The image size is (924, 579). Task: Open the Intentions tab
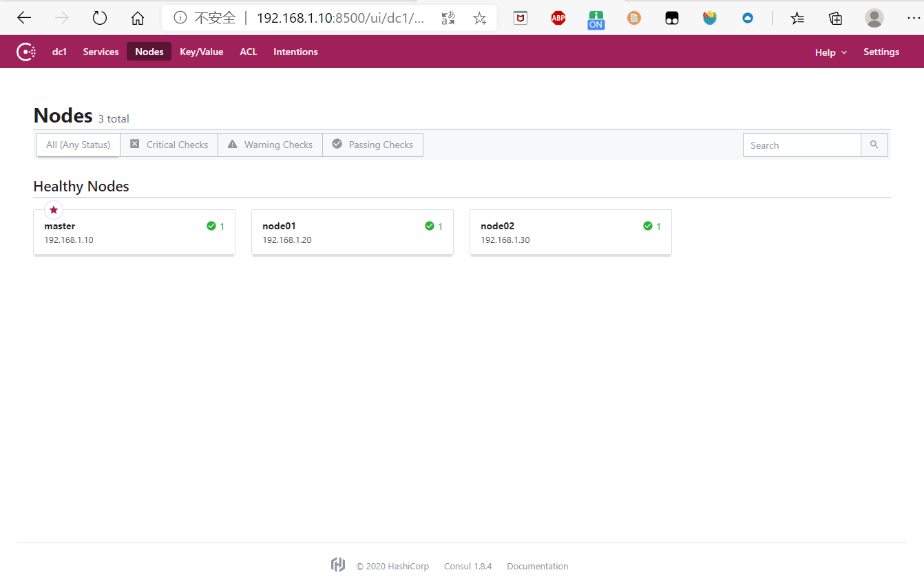tap(295, 52)
